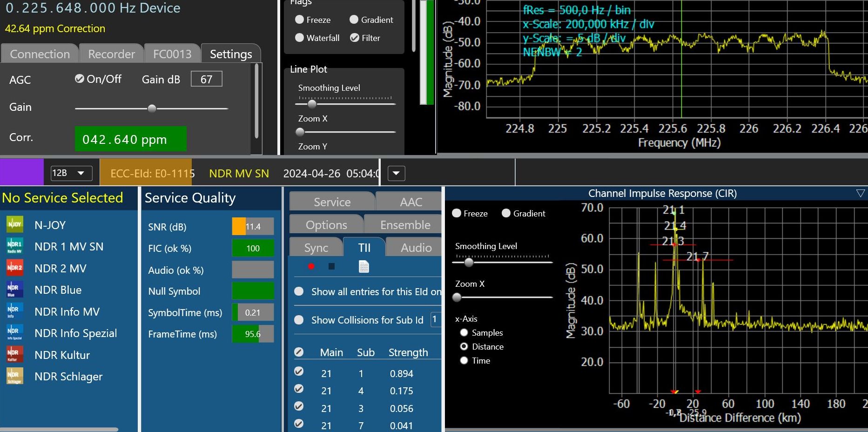Enable the Waterfall flag option

299,38
